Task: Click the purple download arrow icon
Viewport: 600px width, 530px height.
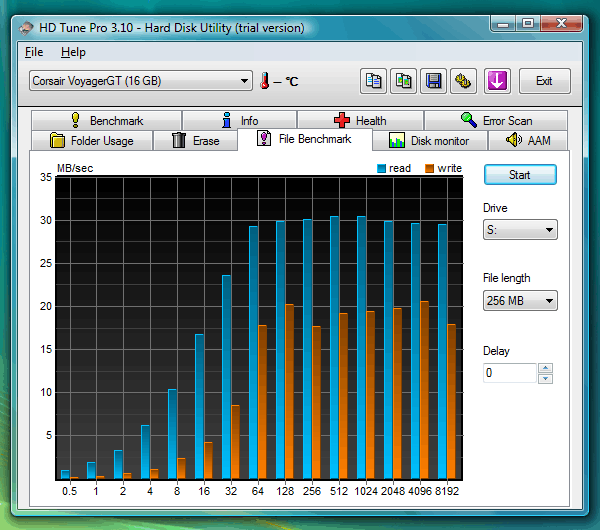Action: pos(497,81)
